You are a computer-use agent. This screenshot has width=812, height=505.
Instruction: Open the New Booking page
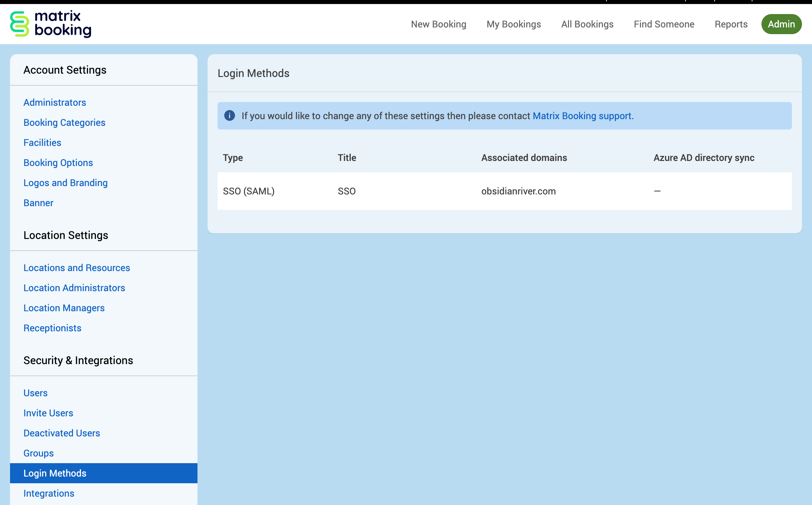tap(438, 24)
